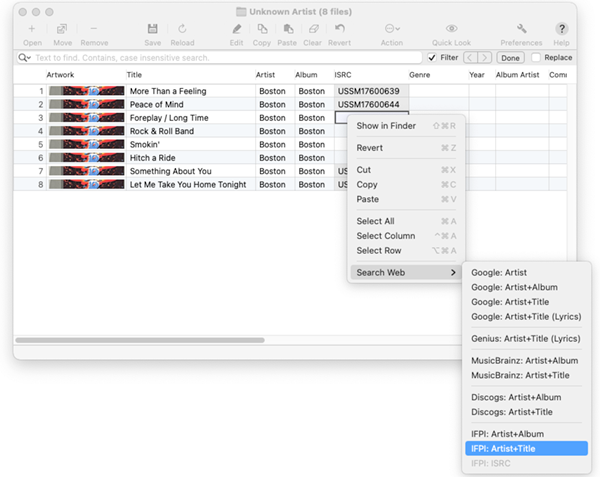Click the horizontal scrollbar thumb
Viewport: 600px width, 477px height.
click(140, 340)
